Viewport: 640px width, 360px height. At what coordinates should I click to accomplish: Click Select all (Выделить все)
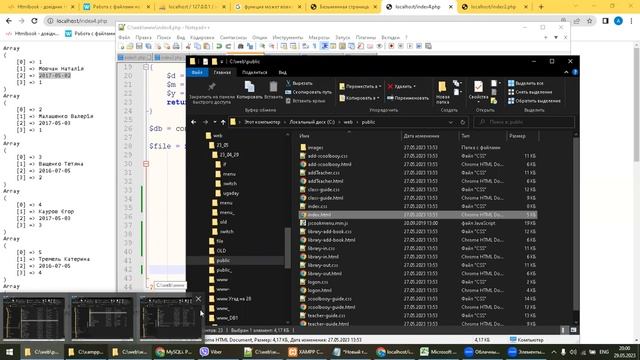tap(526, 83)
